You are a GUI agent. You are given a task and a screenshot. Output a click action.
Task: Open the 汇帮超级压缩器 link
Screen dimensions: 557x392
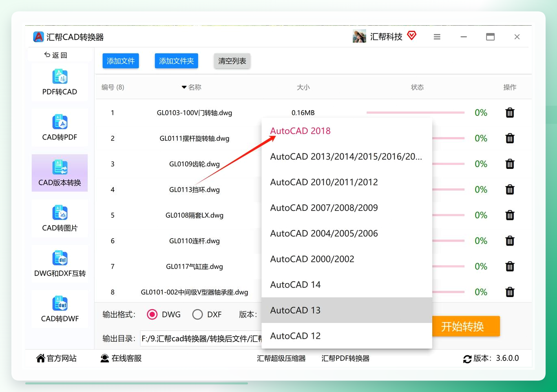[281, 358]
